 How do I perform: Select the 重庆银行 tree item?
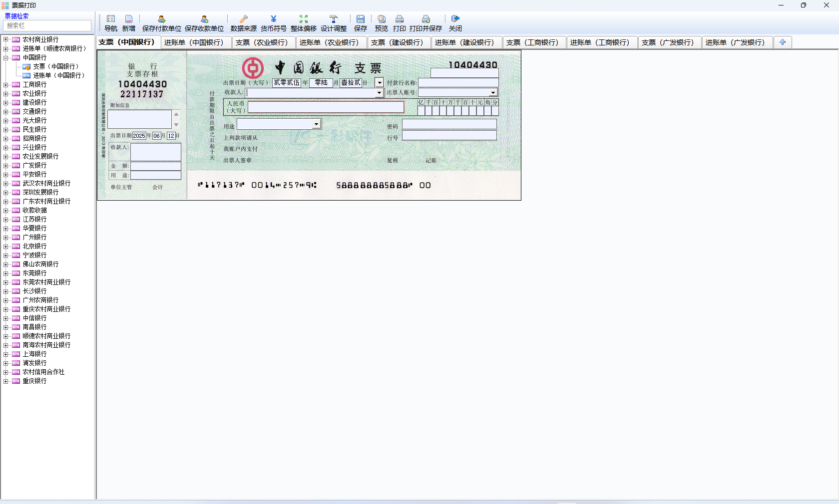coord(34,381)
